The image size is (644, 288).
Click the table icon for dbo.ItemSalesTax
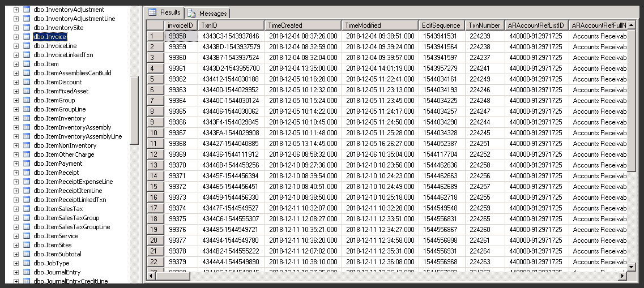(26, 209)
